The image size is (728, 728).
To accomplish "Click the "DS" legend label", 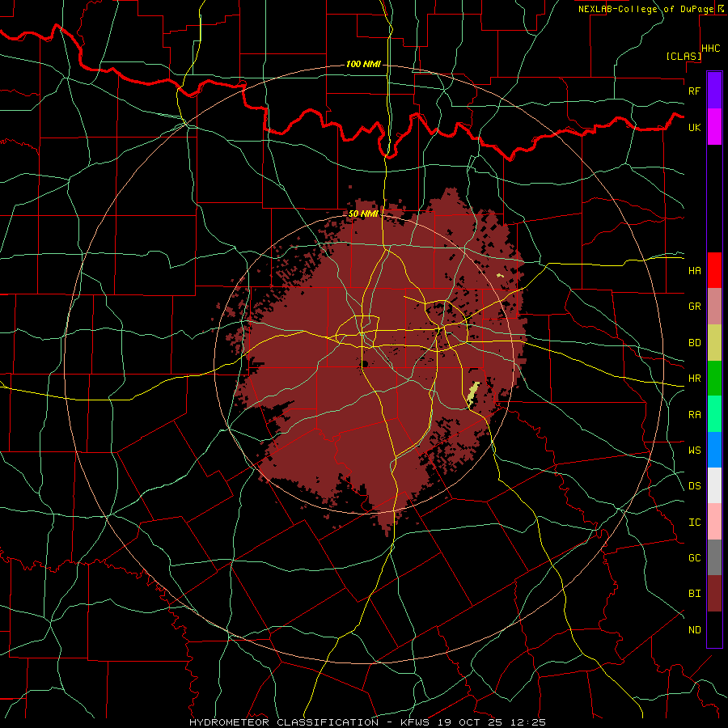I will [x=694, y=486].
